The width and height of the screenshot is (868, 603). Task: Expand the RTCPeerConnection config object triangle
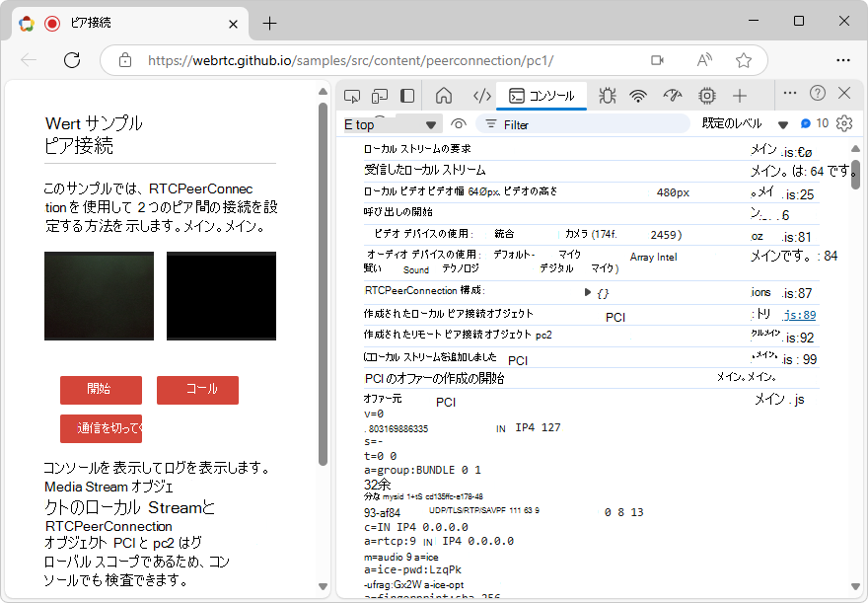click(587, 292)
